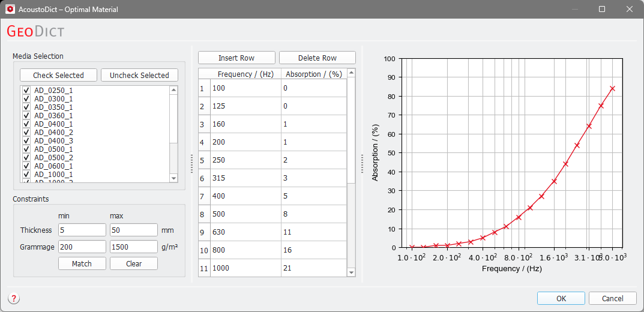Click the AcoustoDict app icon in title bar
Viewport: 644px width, 312px height.
10,9
